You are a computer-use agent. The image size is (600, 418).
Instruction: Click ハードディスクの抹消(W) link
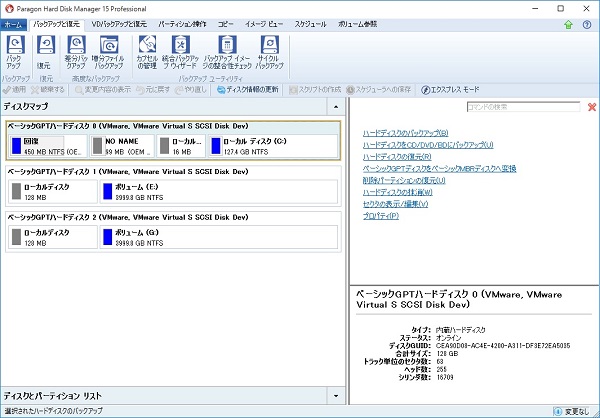(398, 192)
